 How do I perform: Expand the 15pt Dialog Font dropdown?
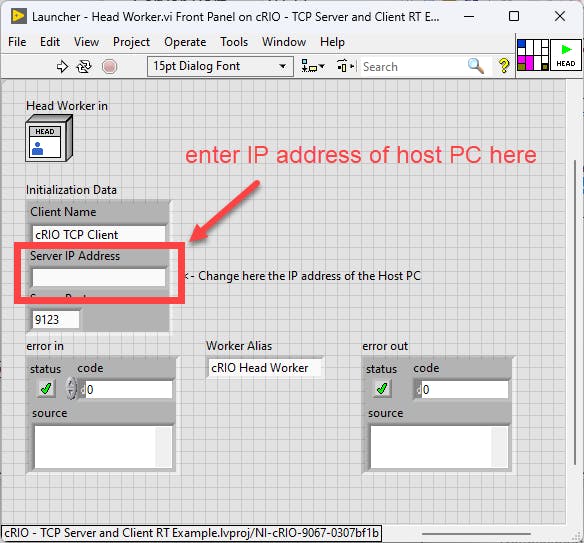click(220, 67)
